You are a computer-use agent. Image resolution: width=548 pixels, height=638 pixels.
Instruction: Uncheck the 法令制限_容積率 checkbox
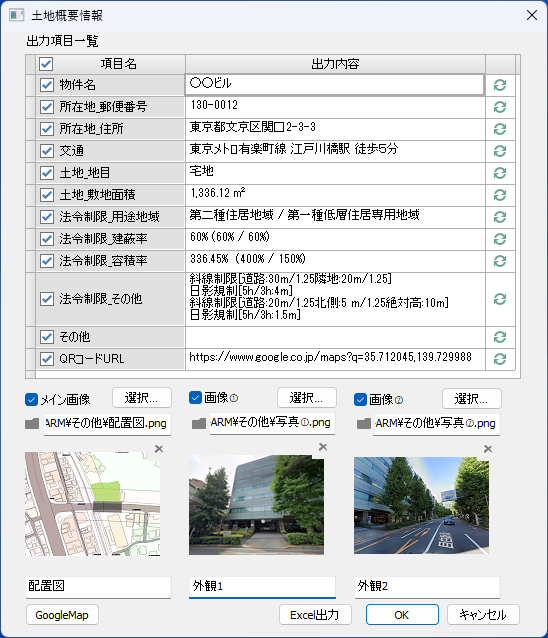coord(47,261)
